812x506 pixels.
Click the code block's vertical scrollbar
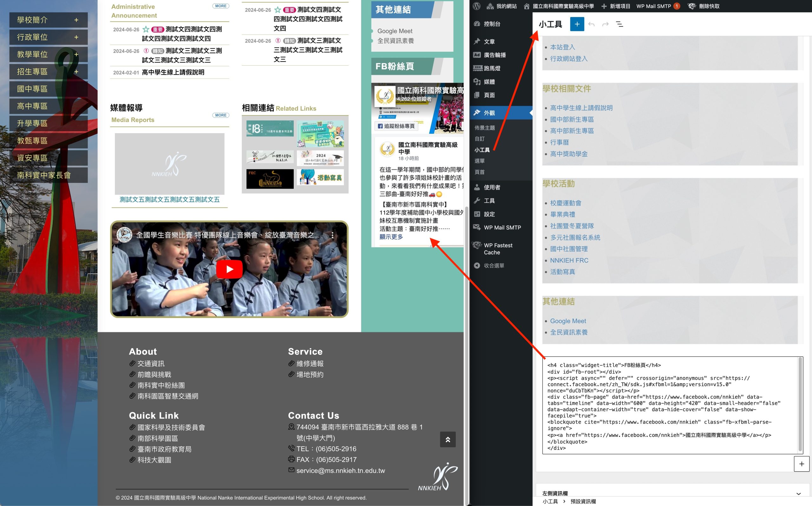click(x=801, y=405)
